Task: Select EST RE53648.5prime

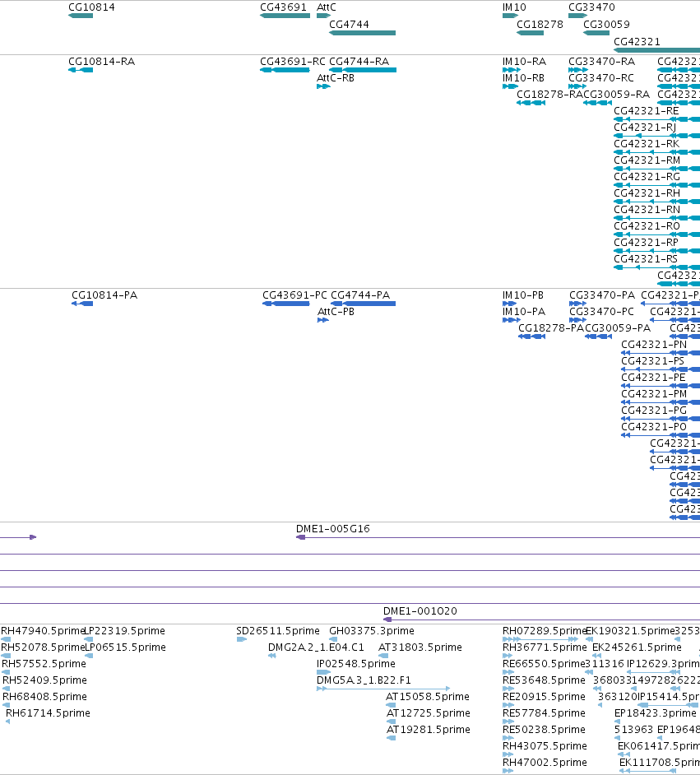Action: point(544,680)
